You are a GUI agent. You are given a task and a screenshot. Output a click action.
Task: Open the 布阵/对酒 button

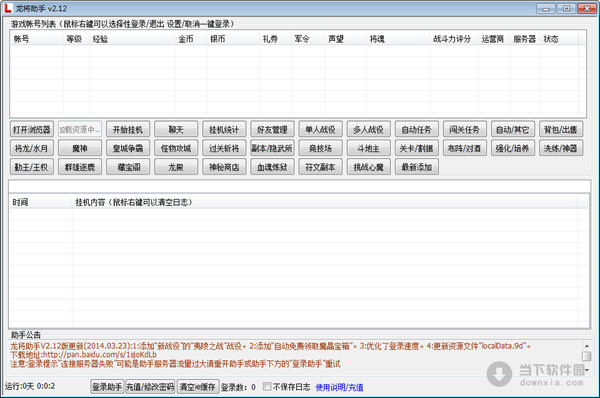pyautogui.click(x=465, y=148)
